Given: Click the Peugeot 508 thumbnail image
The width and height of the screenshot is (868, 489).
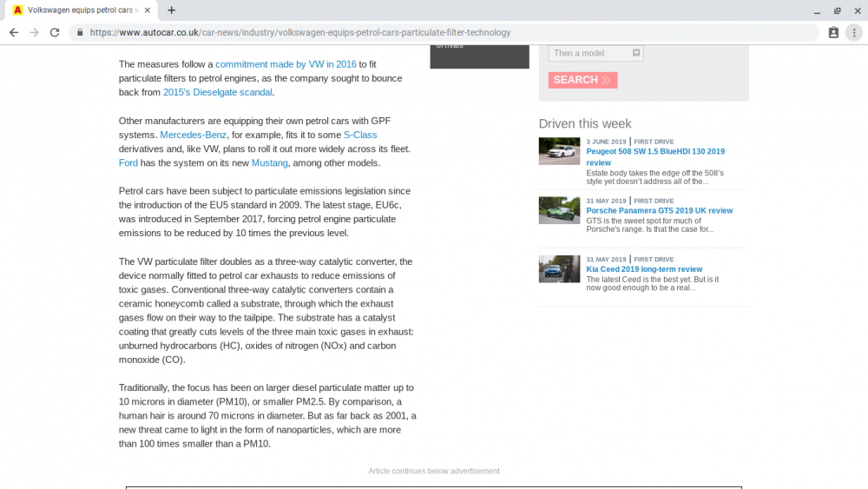Looking at the screenshot, I should (x=559, y=151).
